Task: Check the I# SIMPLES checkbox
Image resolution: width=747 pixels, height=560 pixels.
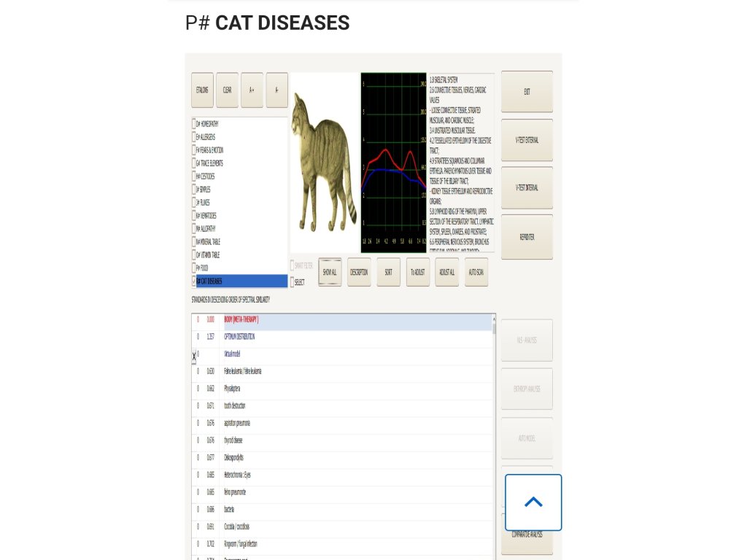Action: tap(194, 189)
